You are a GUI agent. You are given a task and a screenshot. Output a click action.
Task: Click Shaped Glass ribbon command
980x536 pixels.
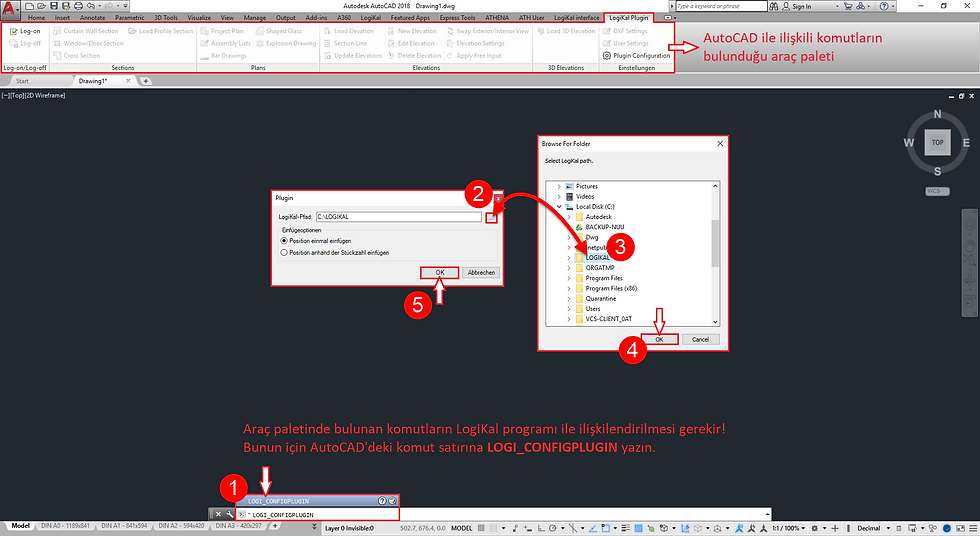point(279,31)
